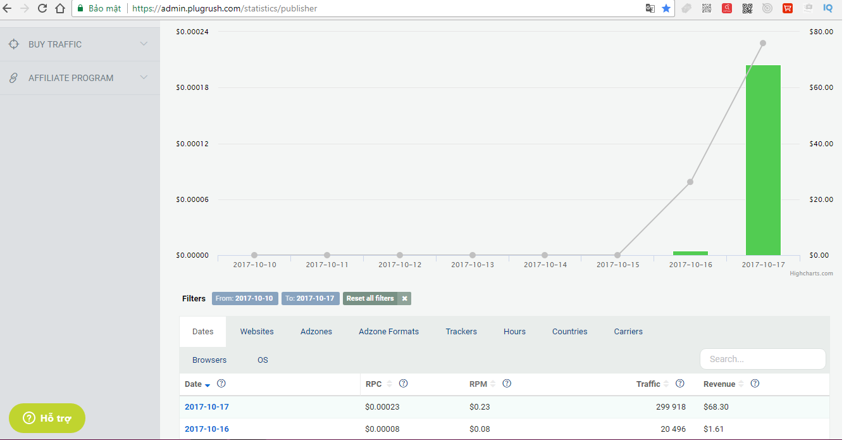Click the X icon on Reset all filters
868x440 pixels.
click(405, 298)
